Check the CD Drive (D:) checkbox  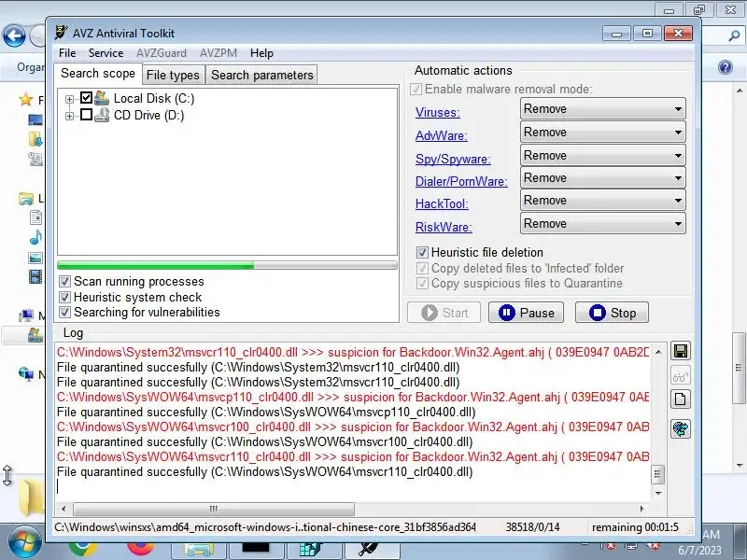[86, 114]
